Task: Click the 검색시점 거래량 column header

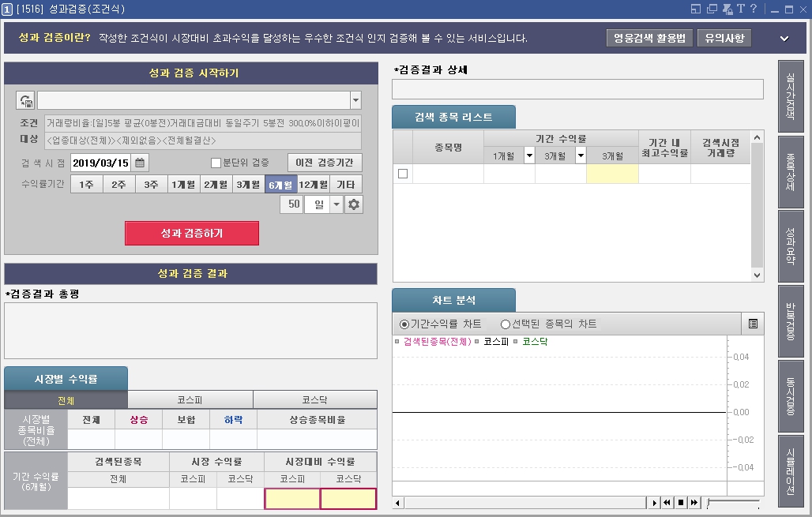Action: (x=720, y=148)
